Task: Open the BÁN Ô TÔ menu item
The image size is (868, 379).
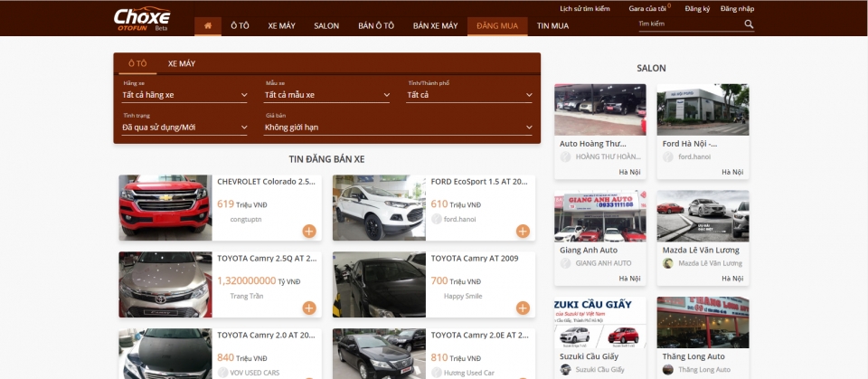Action: coord(376,26)
